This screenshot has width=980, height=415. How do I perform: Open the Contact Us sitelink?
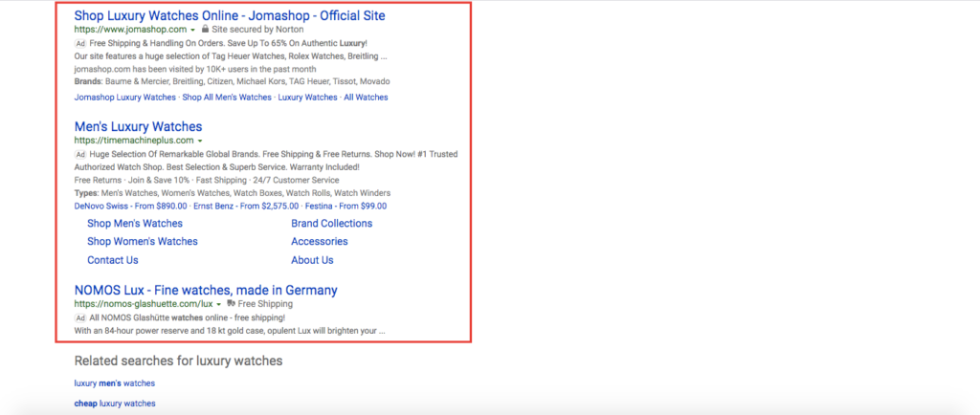(x=113, y=260)
